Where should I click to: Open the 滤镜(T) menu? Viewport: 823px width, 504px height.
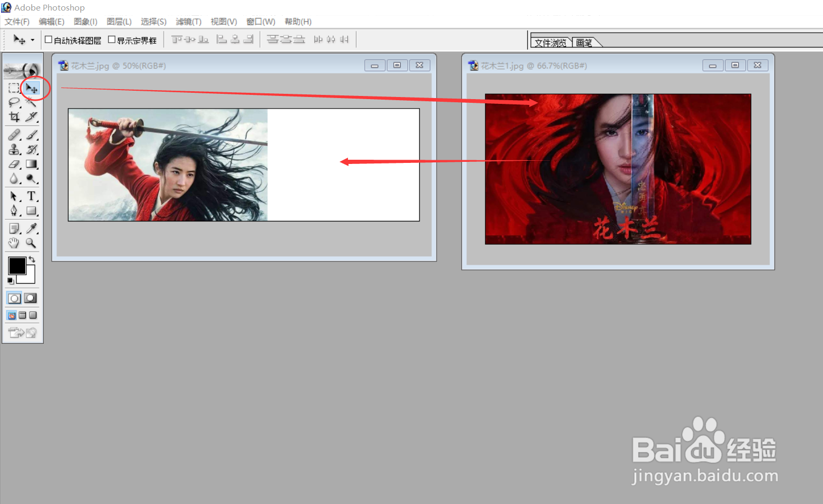pyautogui.click(x=189, y=22)
